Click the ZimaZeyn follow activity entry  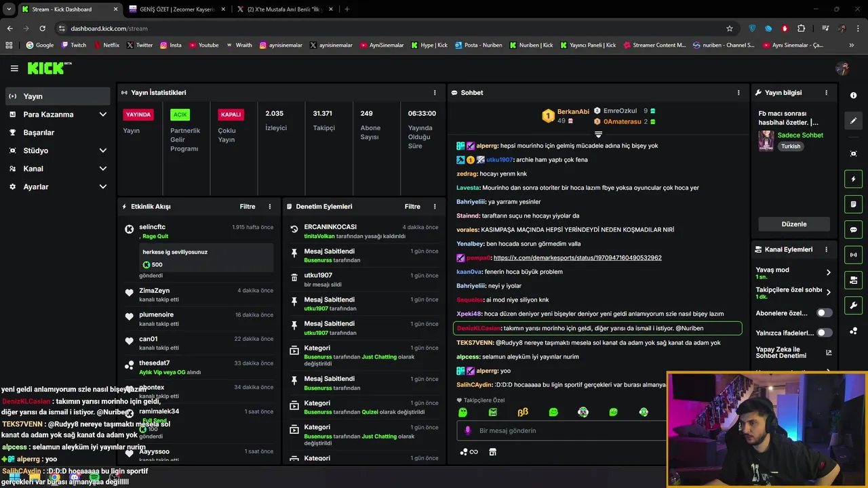199,295
